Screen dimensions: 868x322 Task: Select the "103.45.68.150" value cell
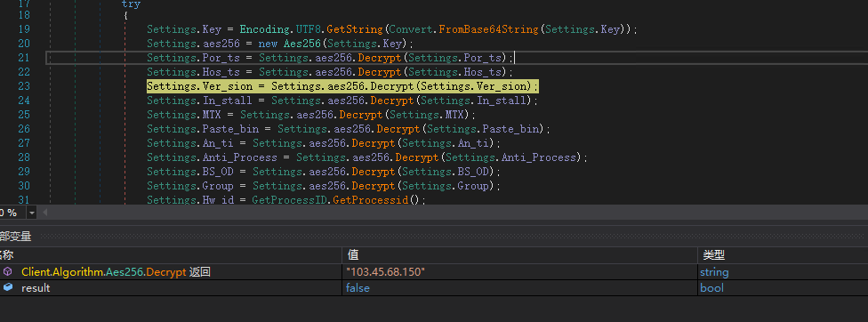[x=519, y=271]
